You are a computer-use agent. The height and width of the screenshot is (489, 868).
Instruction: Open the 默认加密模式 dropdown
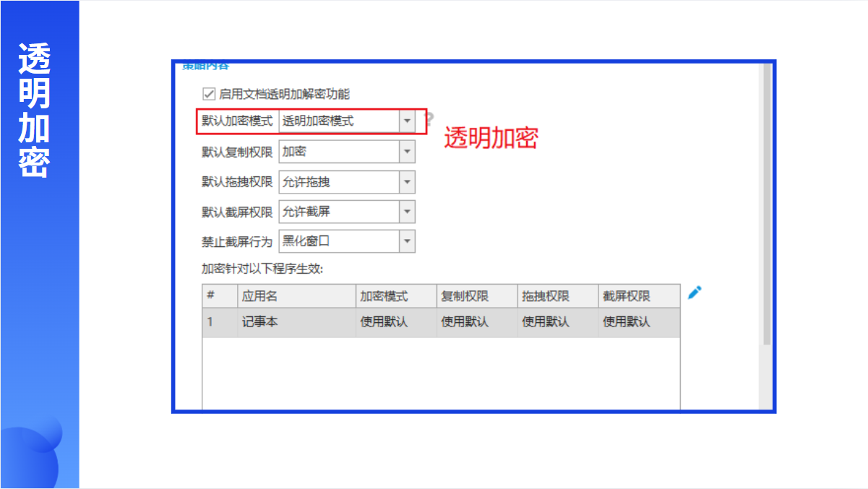[x=408, y=121]
